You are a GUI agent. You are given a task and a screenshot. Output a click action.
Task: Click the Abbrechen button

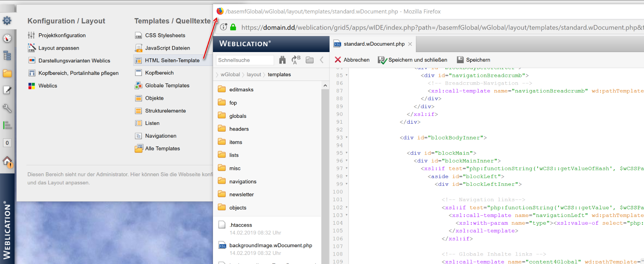pyautogui.click(x=352, y=60)
